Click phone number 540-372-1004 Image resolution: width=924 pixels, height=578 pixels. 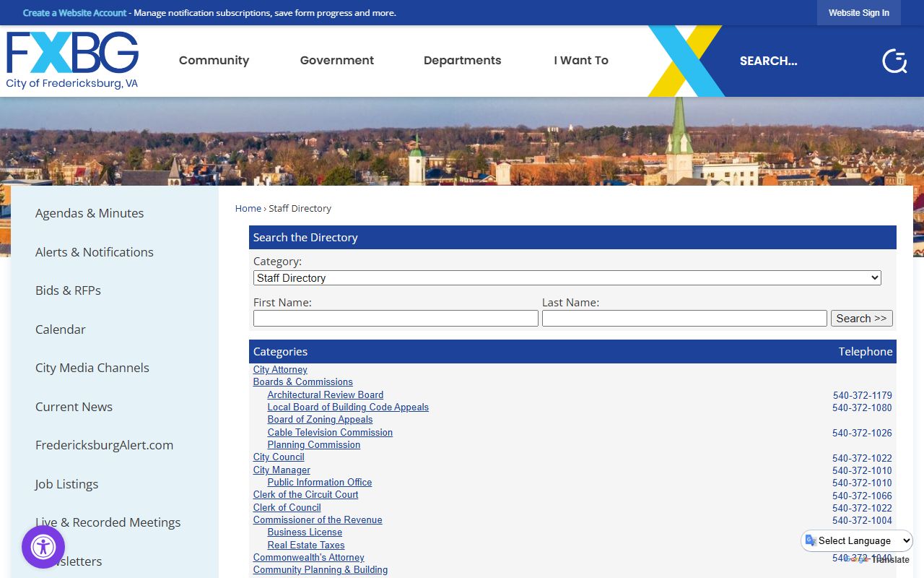862,521
